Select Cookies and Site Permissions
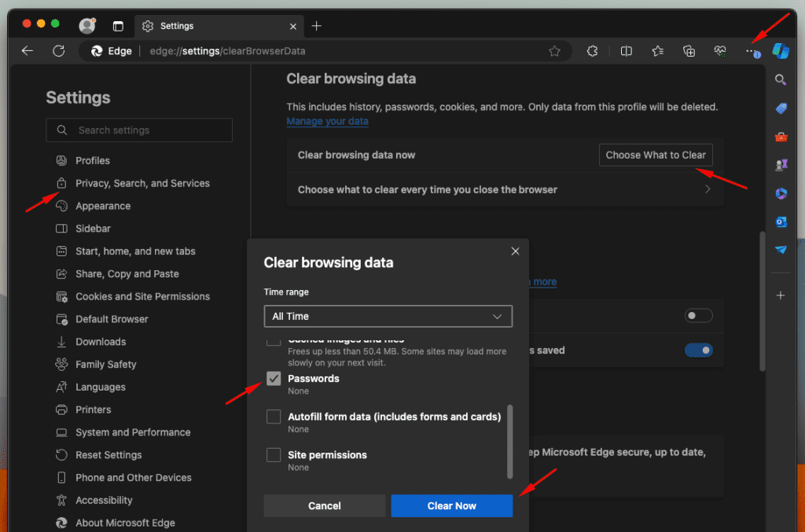The image size is (805, 532). point(142,296)
